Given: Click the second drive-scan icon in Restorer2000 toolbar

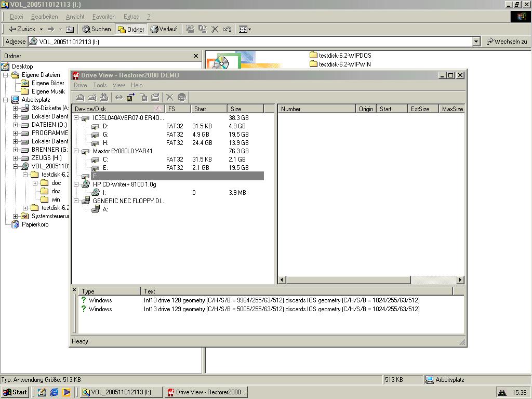Looking at the screenshot, I should pos(92,97).
